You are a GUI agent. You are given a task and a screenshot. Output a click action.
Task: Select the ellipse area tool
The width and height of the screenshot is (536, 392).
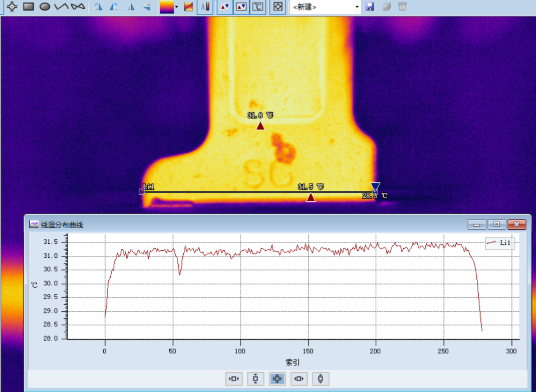coord(45,7)
